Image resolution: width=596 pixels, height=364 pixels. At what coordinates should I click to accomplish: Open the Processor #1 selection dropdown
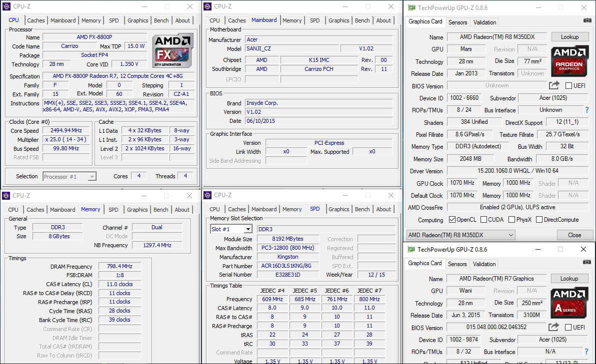coord(69,176)
